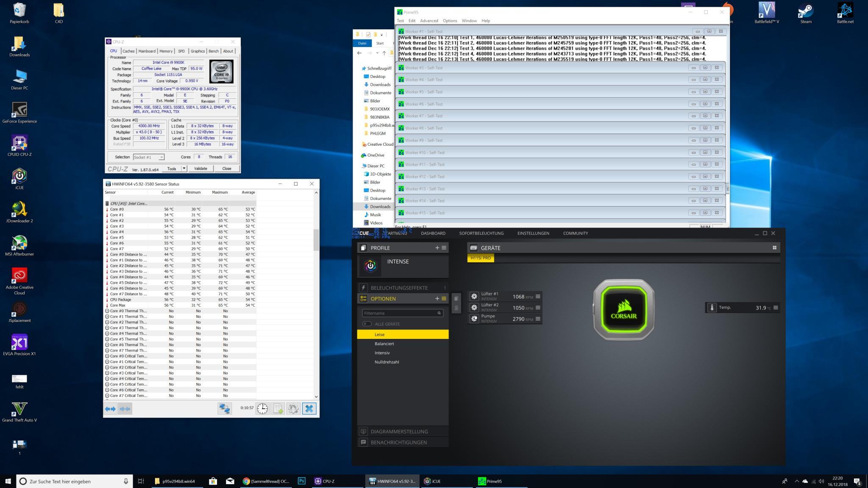The width and height of the screenshot is (868, 488).
Task: Expand the DIAGRAMMERSTELLUNG section
Action: coord(403,431)
